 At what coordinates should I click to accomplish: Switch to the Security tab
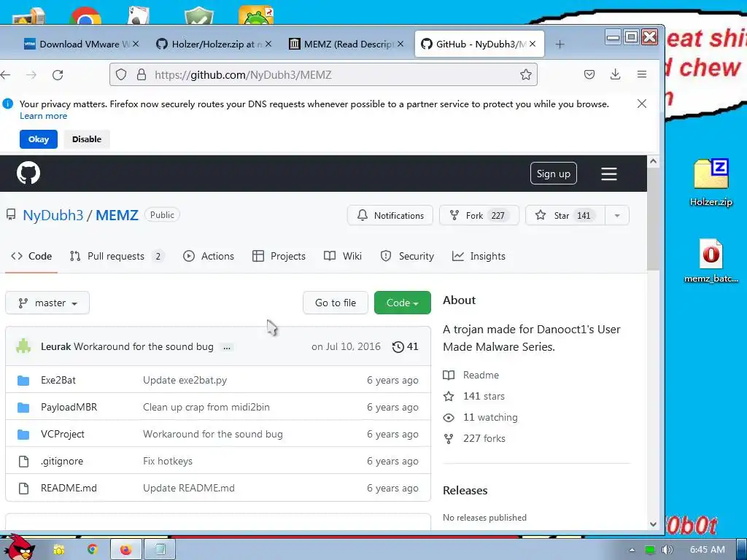[x=407, y=256]
